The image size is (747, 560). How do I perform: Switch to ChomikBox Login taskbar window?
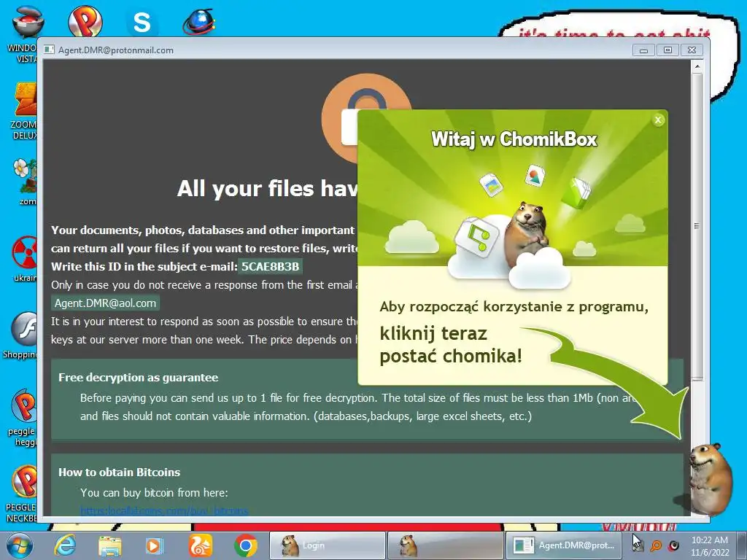328,545
